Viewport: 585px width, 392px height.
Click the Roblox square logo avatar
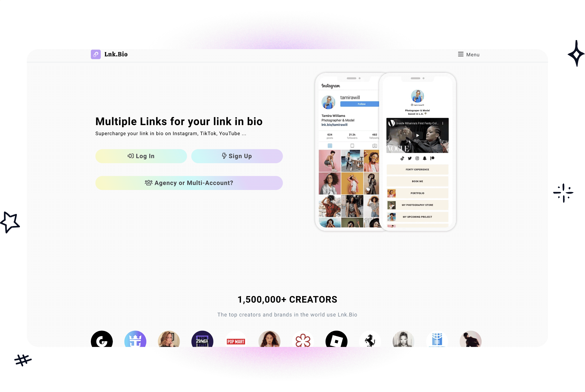(x=336, y=339)
